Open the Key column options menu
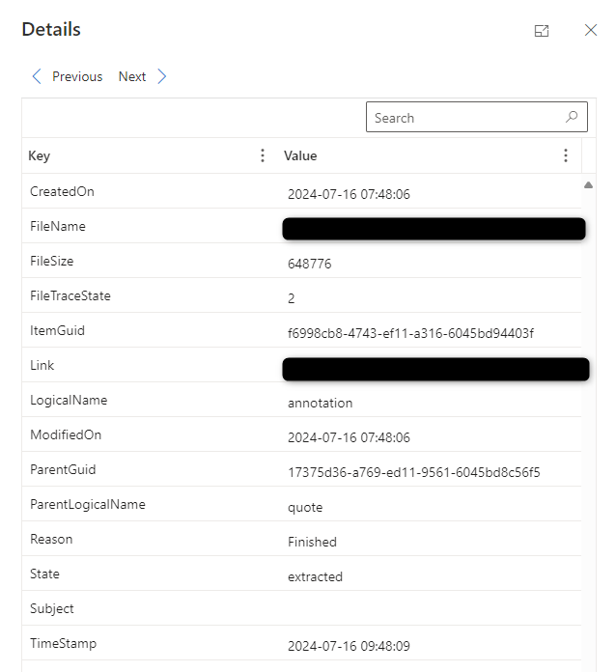The height and width of the screenshot is (672, 616). 263,155
